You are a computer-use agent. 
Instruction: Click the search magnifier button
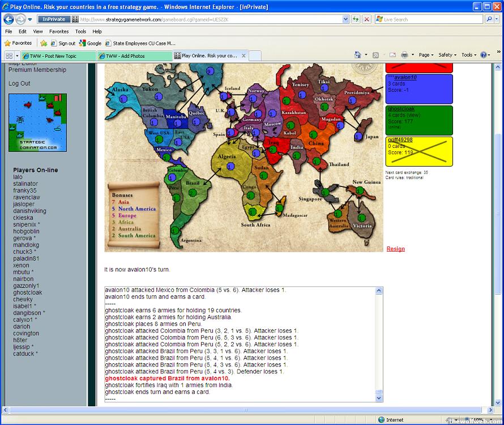click(489, 19)
